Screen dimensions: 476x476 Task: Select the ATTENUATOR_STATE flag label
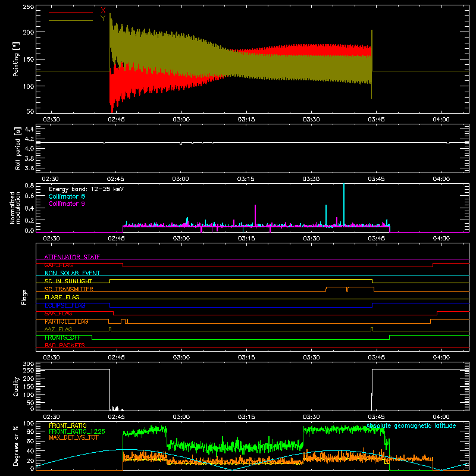pyautogui.click(x=72, y=257)
